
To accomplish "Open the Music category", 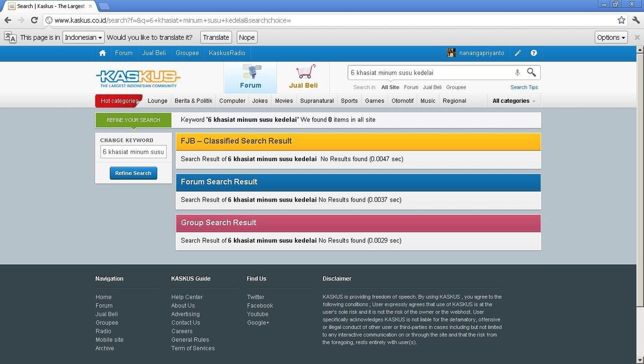I will (x=428, y=101).
